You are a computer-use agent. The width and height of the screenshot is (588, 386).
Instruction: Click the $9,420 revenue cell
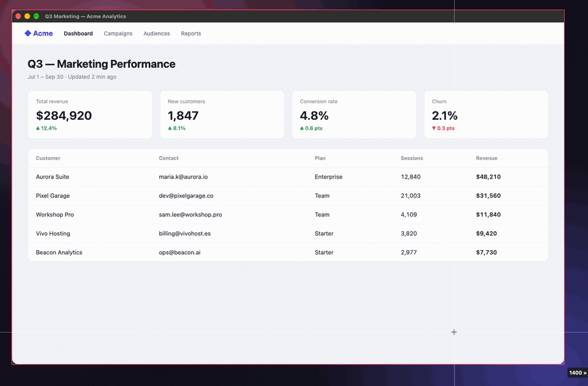tap(486, 234)
